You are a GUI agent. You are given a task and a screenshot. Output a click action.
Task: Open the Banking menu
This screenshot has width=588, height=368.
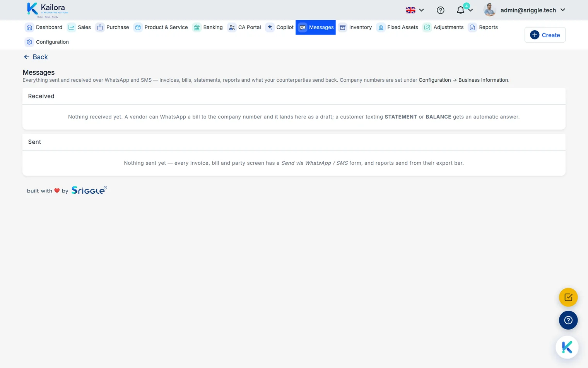(x=208, y=28)
